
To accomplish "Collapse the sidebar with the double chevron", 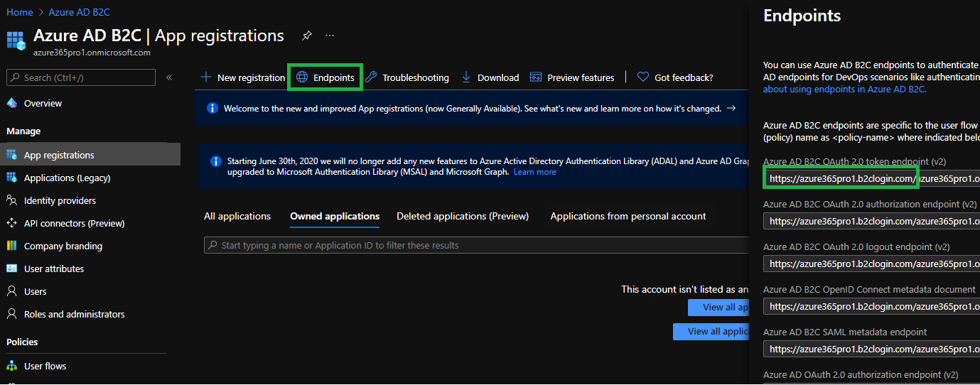I will click(169, 77).
